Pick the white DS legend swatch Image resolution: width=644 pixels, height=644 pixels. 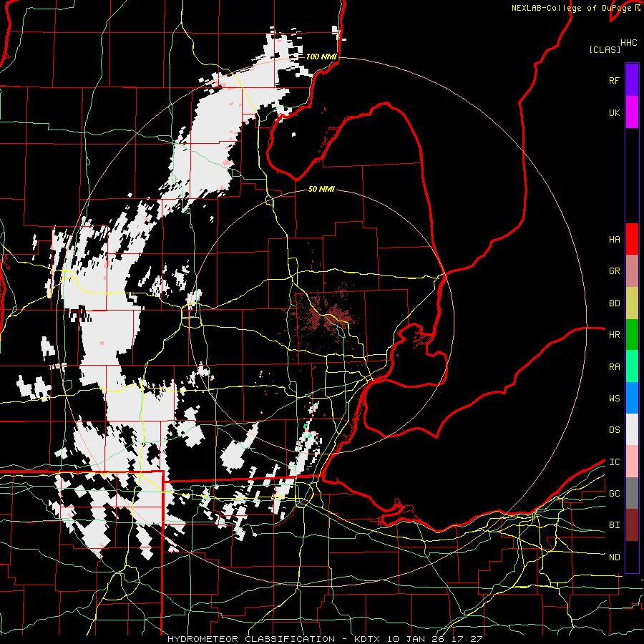(632, 429)
